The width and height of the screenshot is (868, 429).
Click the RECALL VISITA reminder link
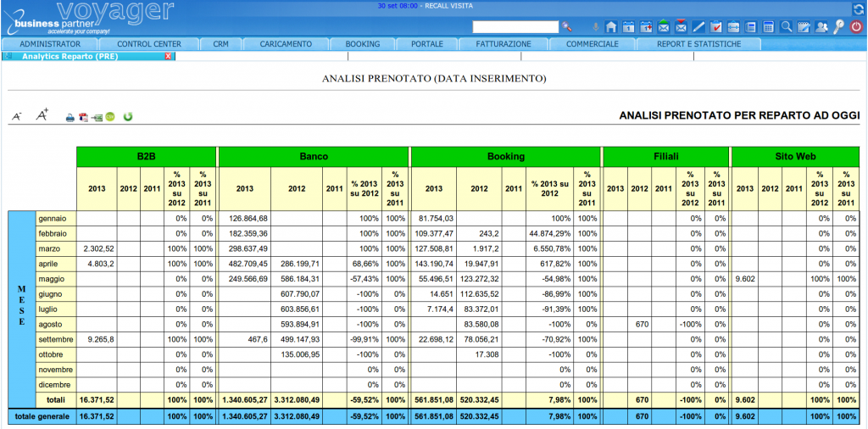pos(449,6)
